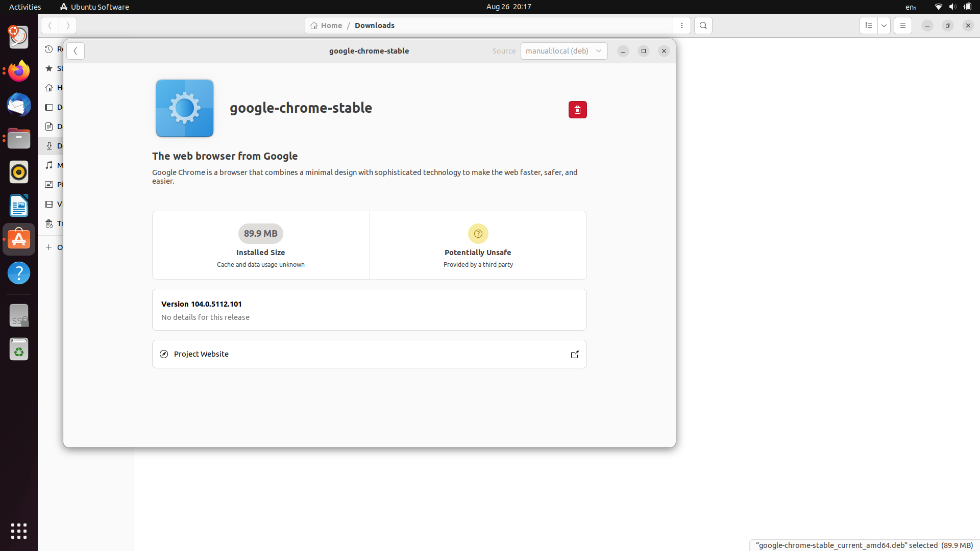The width and height of the screenshot is (980, 551).
Task: Toggle list view in Files
Action: coord(869,26)
